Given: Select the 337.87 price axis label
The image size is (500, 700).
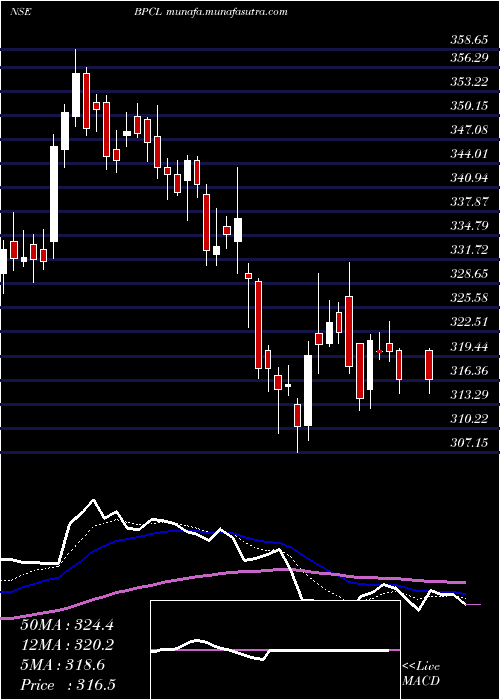Looking at the screenshot, I should 468,202.
